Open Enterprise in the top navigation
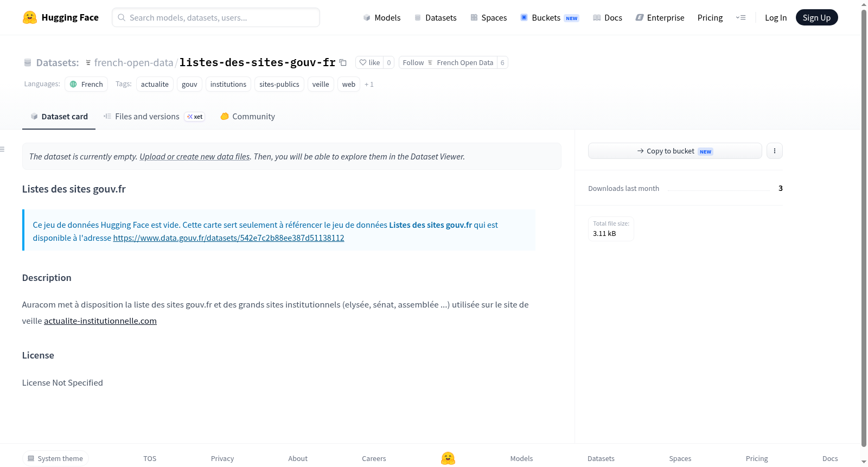The image size is (868, 467). pos(660,17)
